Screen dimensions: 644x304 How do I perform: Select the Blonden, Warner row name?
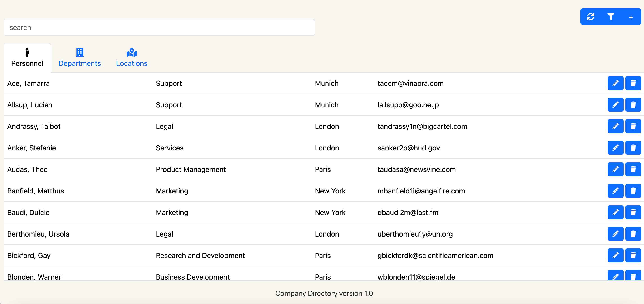click(x=34, y=276)
